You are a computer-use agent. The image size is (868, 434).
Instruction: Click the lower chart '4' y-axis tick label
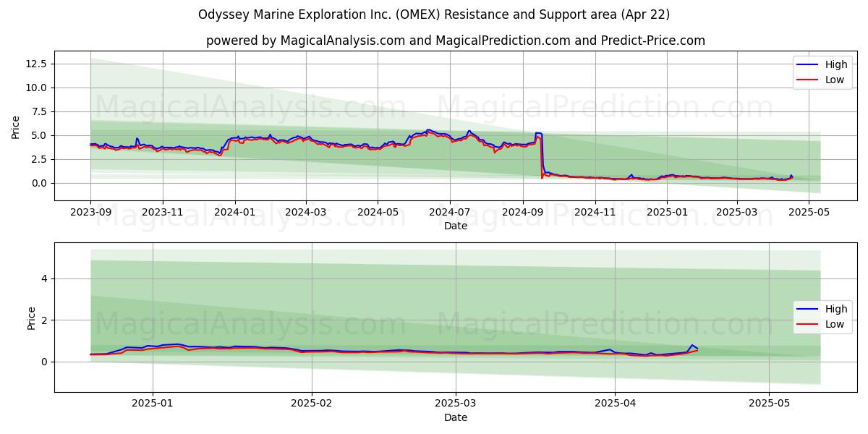click(x=44, y=278)
